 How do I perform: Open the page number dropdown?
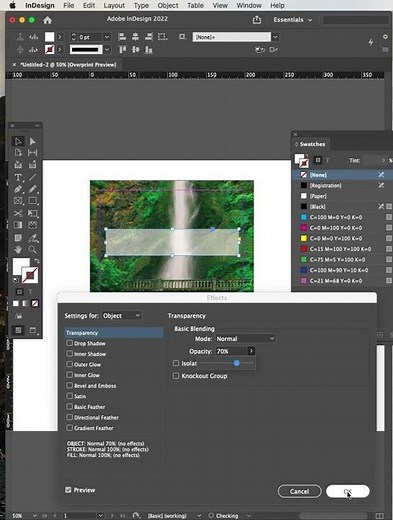(100, 516)
